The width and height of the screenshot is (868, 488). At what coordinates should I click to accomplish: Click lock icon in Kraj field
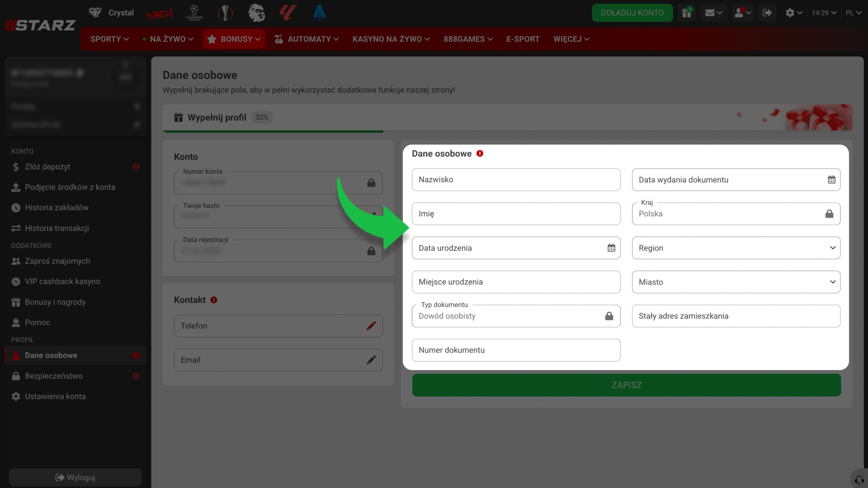[x=830, y=214]
